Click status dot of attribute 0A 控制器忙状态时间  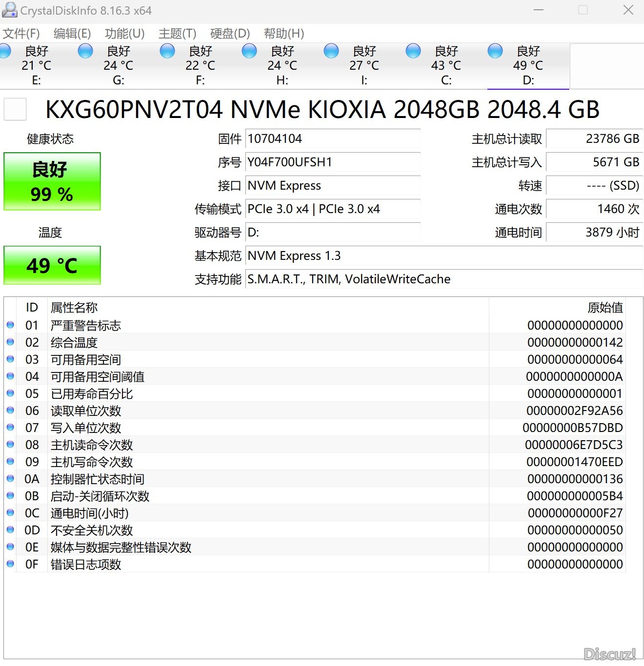point(10,478)
